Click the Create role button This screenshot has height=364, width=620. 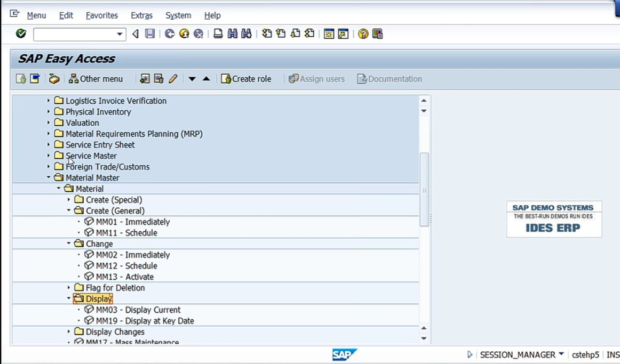pyautogui.click(x=247, y=78)
